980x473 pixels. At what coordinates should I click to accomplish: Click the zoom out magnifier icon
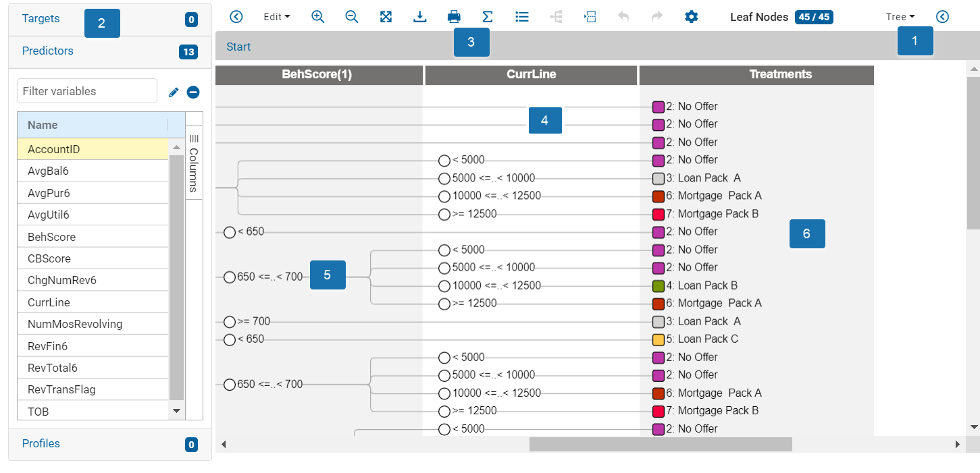pyautogui.click(x=352, y=17)
